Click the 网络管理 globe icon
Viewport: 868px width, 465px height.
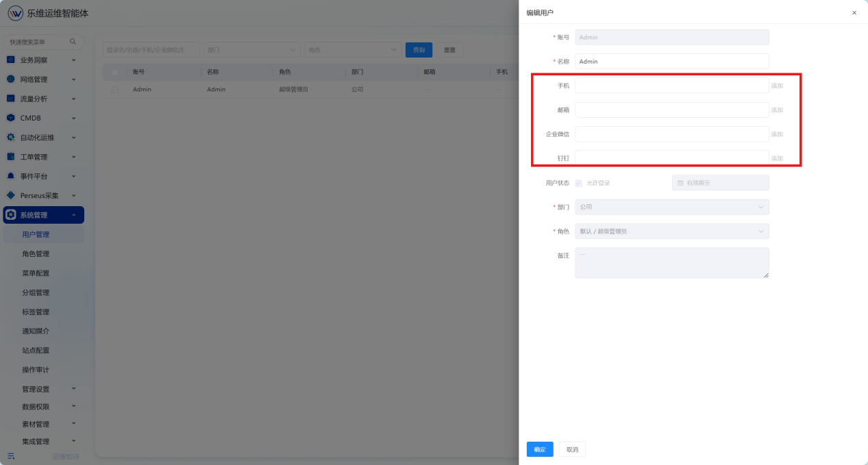(x=11, y=79)
